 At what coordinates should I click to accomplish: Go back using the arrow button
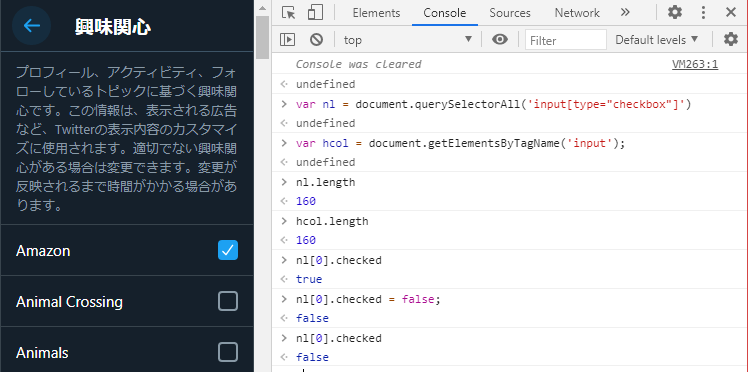click(31, 26)
